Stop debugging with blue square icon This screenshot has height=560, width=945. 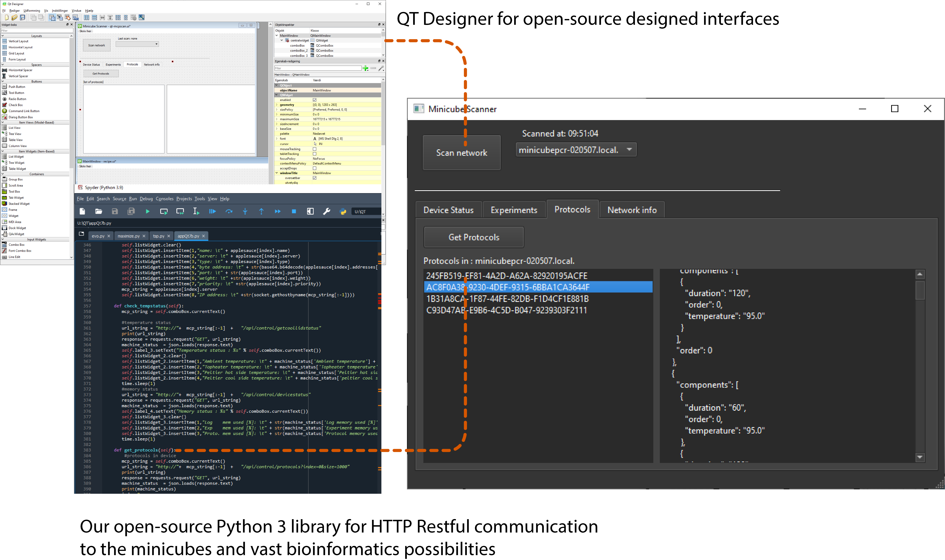[x=294, y=211]
